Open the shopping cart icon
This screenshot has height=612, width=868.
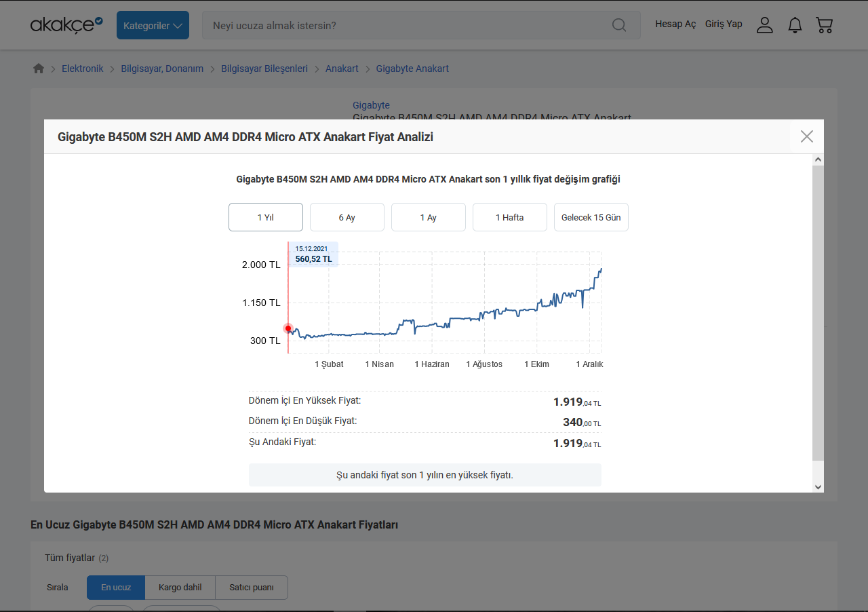coord(825,25)
